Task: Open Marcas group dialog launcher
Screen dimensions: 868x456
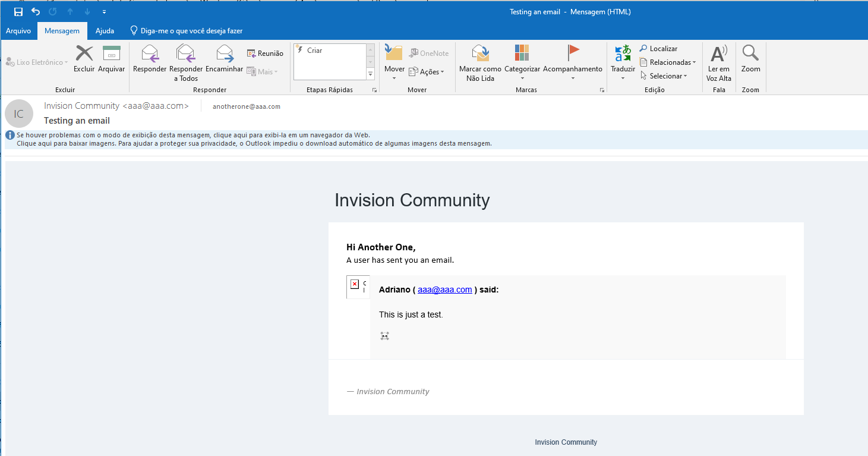Action: point(602,90)
